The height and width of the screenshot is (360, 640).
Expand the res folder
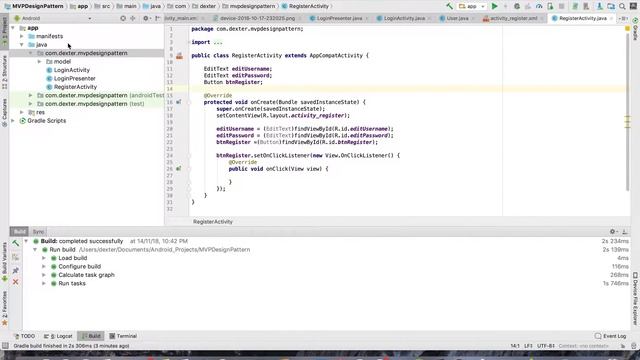point(22,112)
